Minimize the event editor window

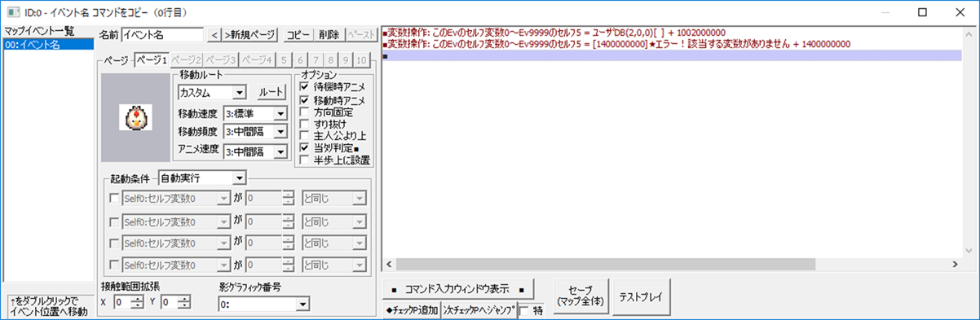click(x=885, y=12)
